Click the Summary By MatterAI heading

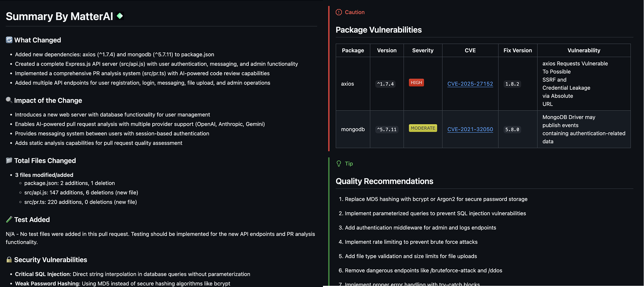[x=59, y=16]
